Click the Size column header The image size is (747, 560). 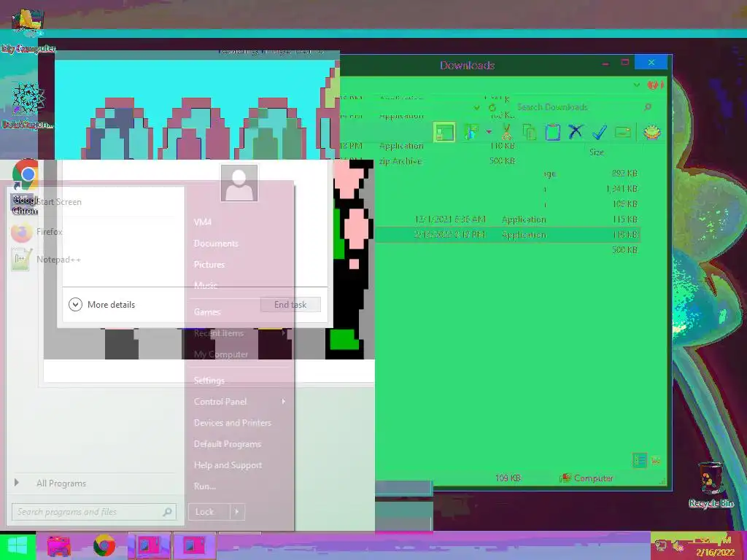(597, 152)
